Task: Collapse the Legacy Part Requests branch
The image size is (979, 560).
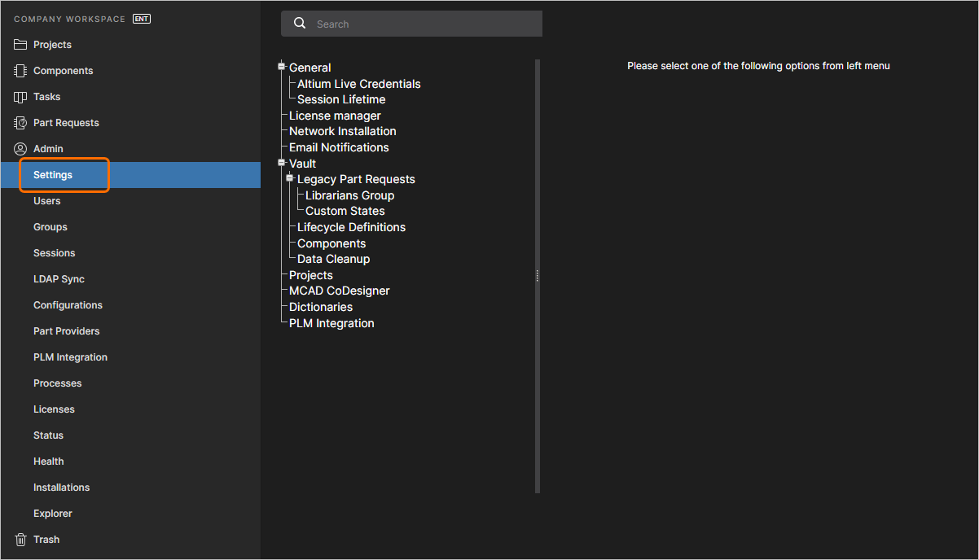Action: tap(290, 178)
